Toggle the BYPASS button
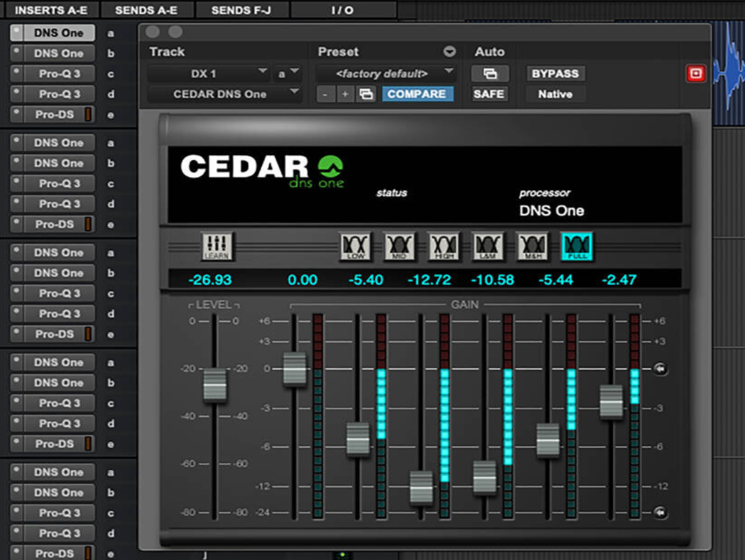The image size is (745, 560). click(x=555, y=73)
